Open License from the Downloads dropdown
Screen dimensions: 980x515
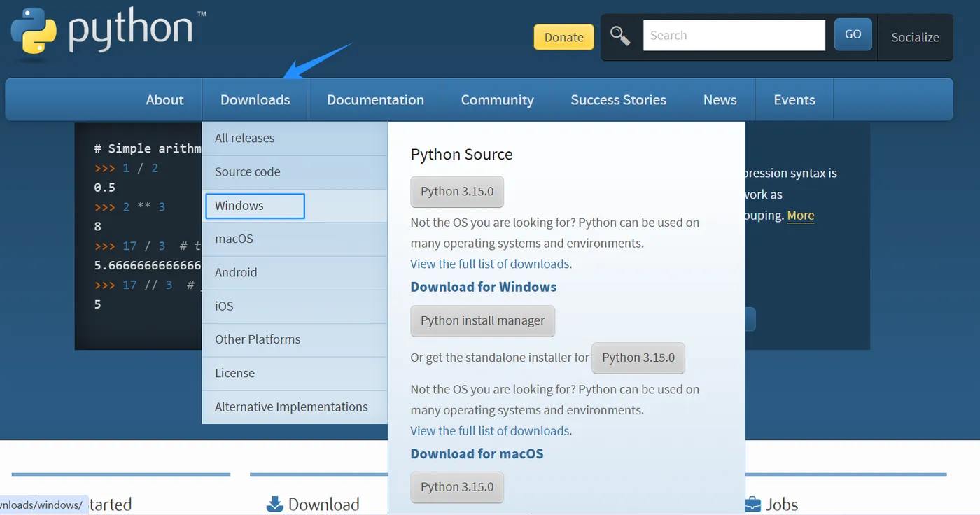click(x=295, y=374)
